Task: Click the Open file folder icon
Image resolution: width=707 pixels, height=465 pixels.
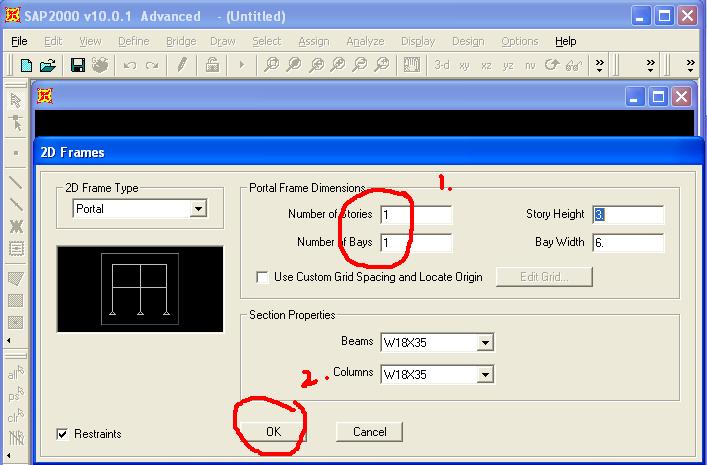Action: tap(48, 65)
